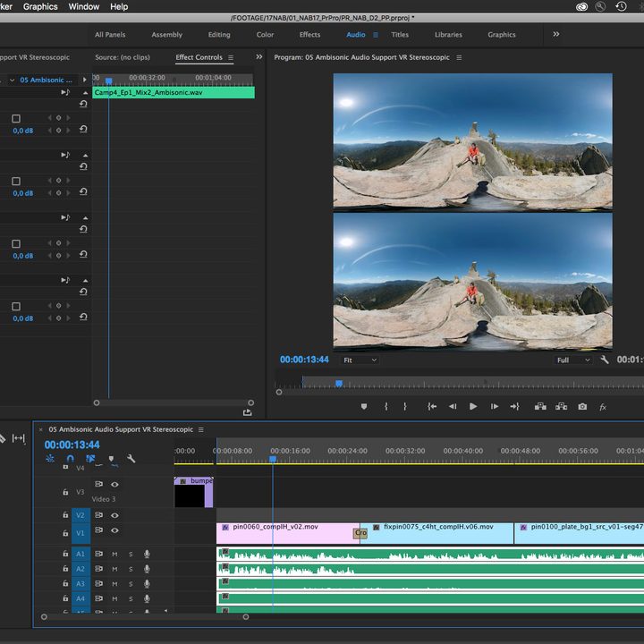Click the first reset parameter icon in Effect Controls
The height and width of the screenshot is (644, 644).
point(83,104)
